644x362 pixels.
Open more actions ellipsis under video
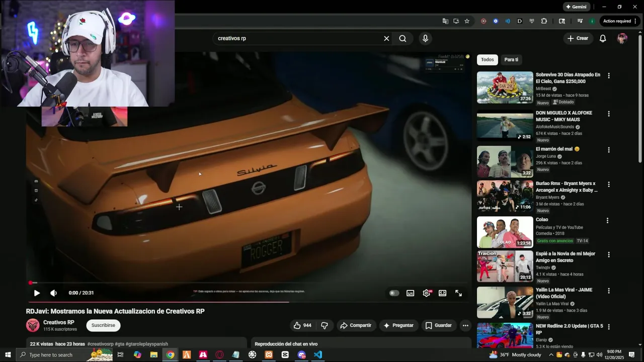tap(465, 325)
